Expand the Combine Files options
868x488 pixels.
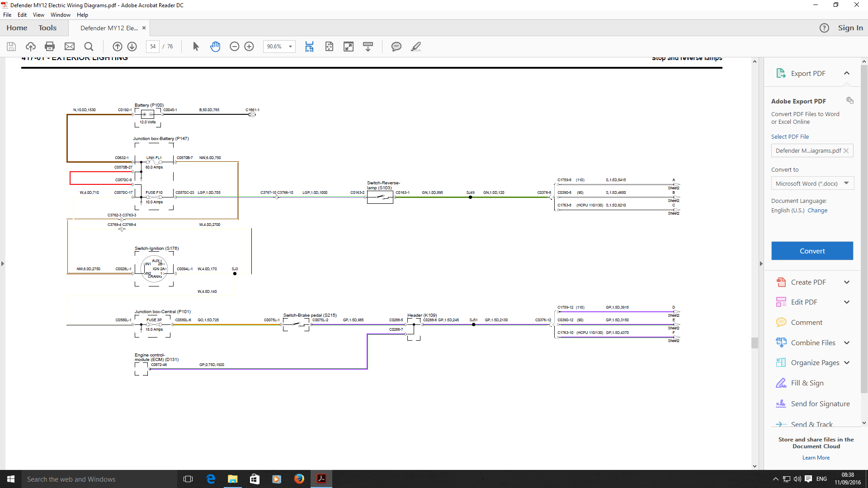(x=847, y=343)
